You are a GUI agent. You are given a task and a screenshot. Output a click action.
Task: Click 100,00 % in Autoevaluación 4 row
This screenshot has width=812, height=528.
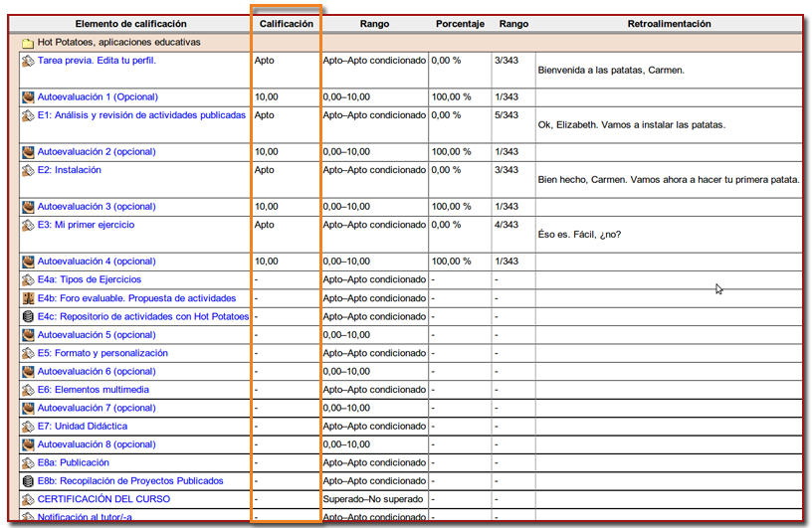(x=451, y=262)
